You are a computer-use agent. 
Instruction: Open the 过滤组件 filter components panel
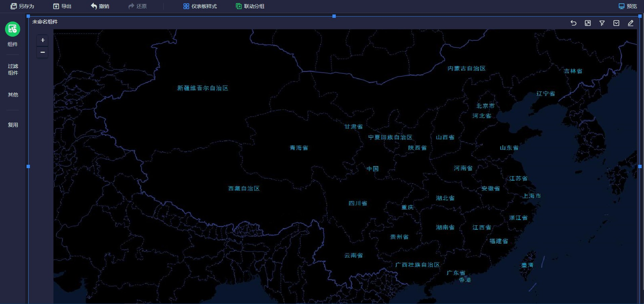tap(13, 69)
